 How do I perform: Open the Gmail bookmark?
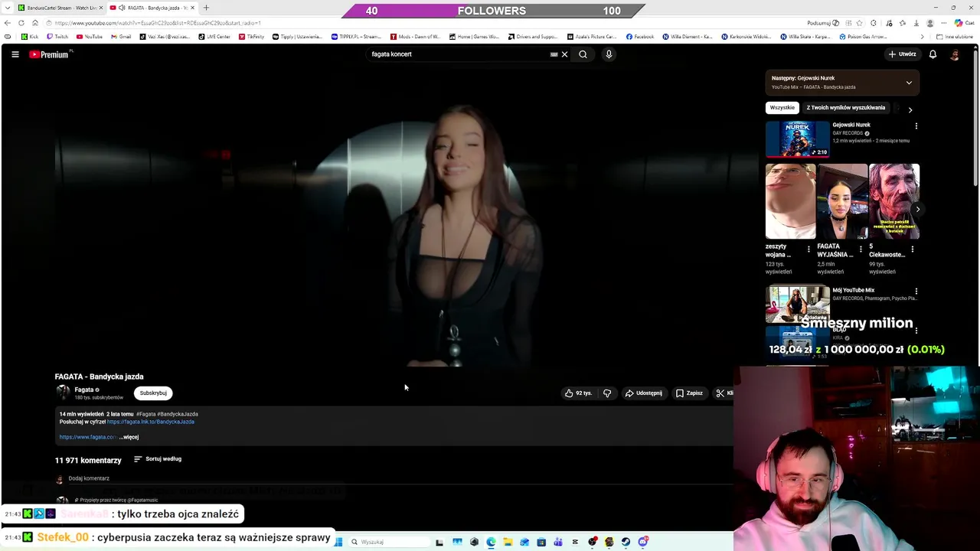121,37
